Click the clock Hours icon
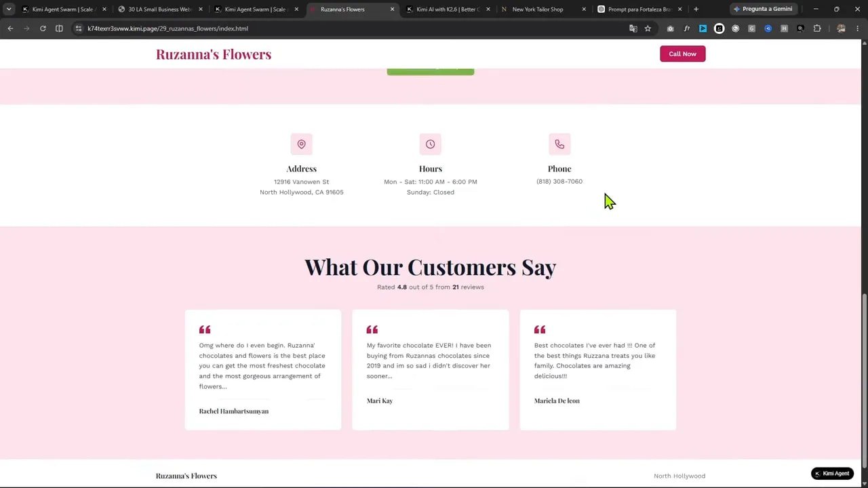 point(431,144)
